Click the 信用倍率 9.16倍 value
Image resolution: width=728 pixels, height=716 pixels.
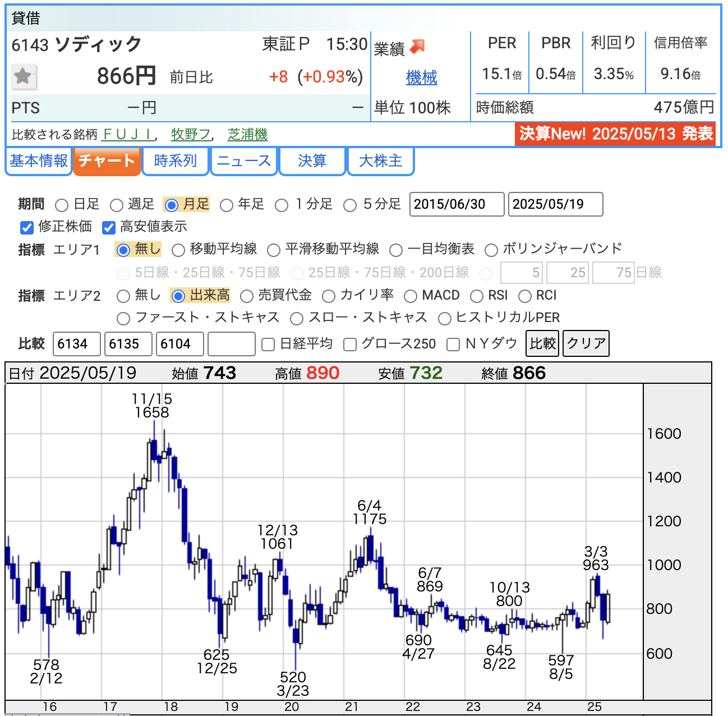tap(681, 74)
